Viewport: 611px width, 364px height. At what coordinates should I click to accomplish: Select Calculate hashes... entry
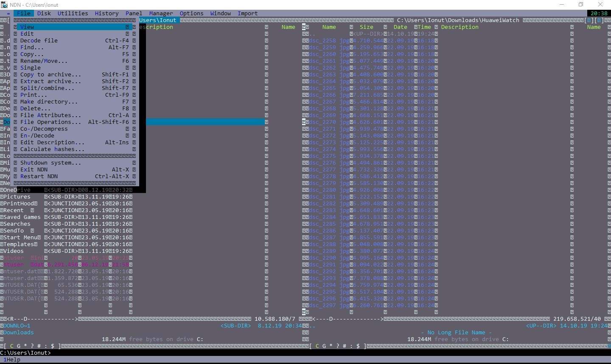pos(75,149)
